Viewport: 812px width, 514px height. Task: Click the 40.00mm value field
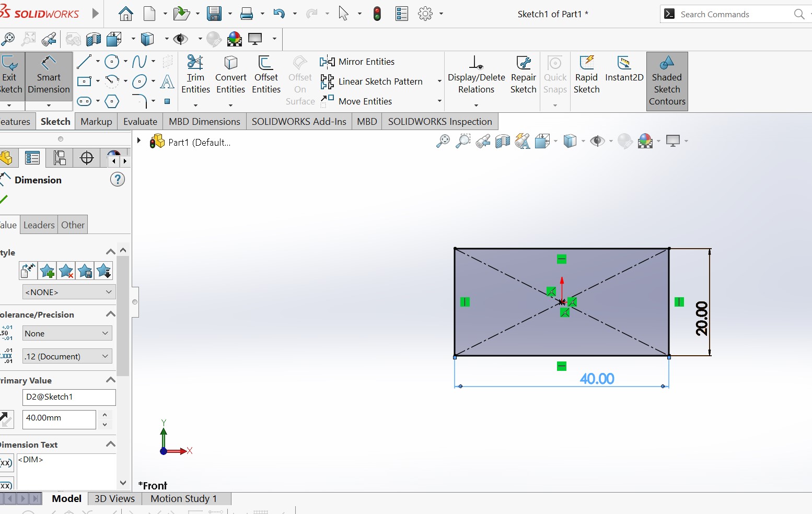click(x=59, y=418)
